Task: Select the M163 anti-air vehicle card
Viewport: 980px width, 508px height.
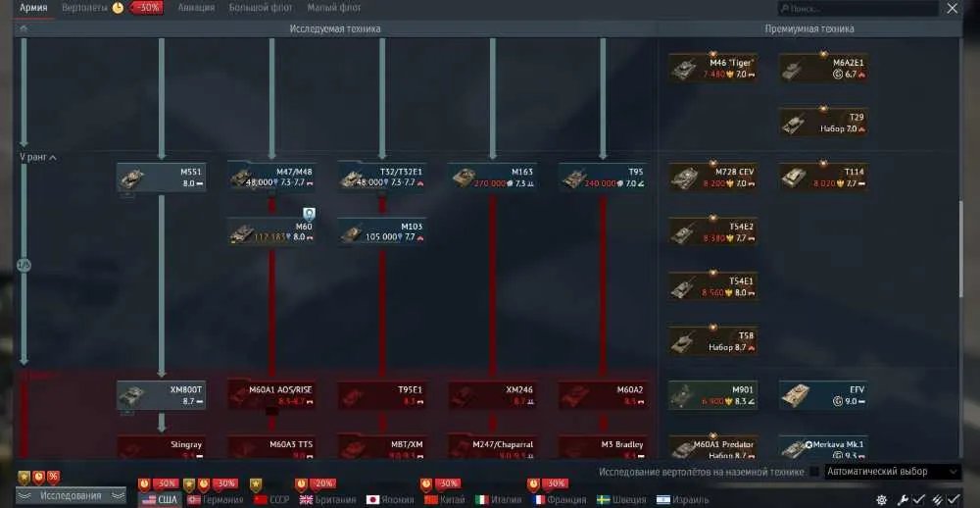Action: 493,178
